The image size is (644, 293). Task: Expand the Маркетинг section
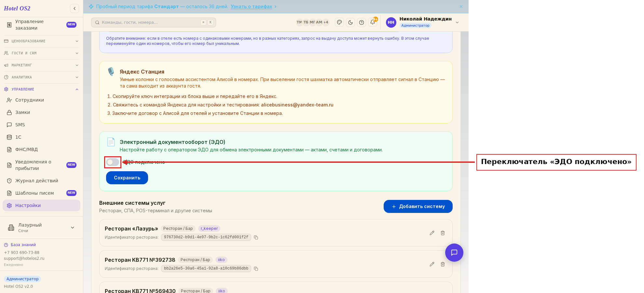pyautogui.click(x=41, y=65)
